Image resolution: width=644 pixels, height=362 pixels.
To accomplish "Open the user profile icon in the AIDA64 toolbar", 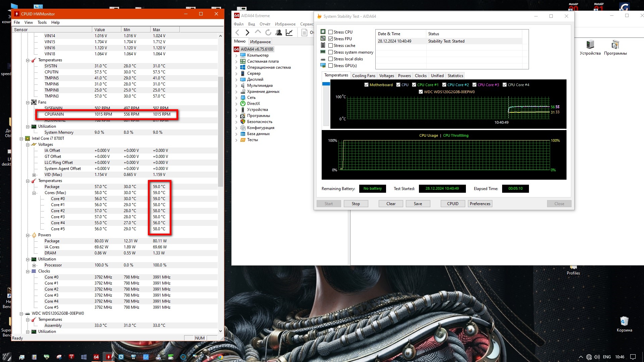I will tap(279, 33).
